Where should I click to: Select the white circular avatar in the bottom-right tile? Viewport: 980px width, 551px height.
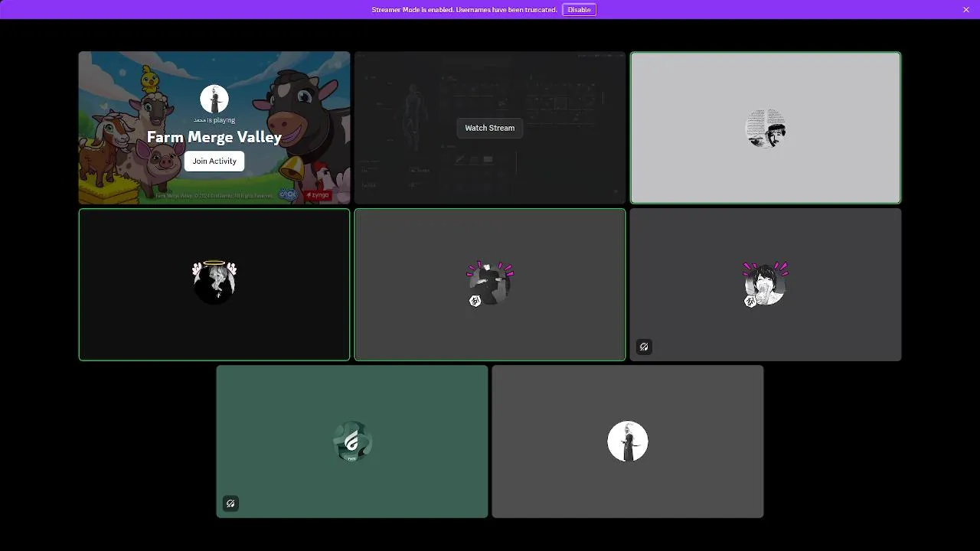628,442
